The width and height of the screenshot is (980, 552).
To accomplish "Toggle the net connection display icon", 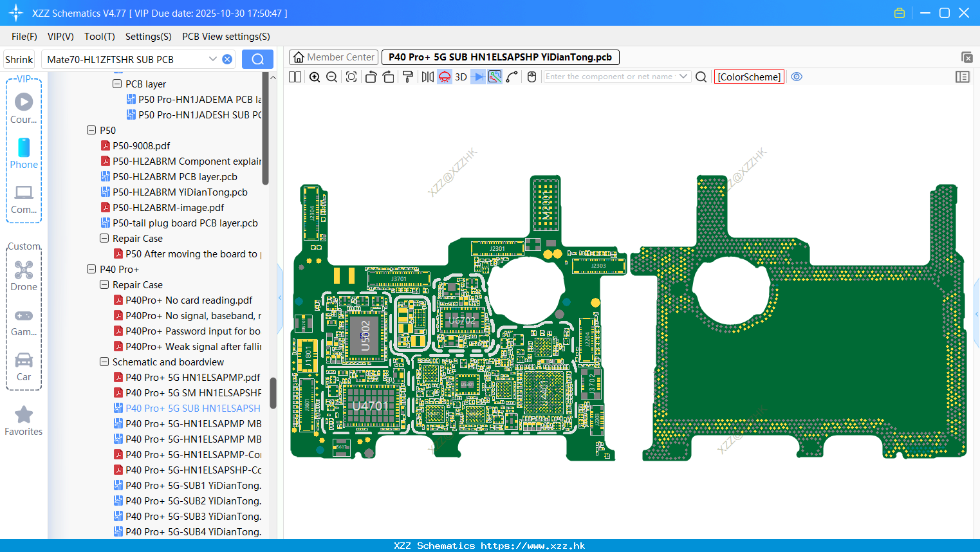I will pyautogui.click(x=495, y=77).
